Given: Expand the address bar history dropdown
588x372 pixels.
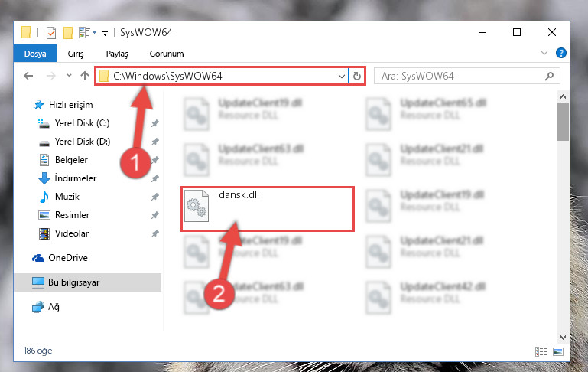Looking at the screenshot, I should 341,77.
